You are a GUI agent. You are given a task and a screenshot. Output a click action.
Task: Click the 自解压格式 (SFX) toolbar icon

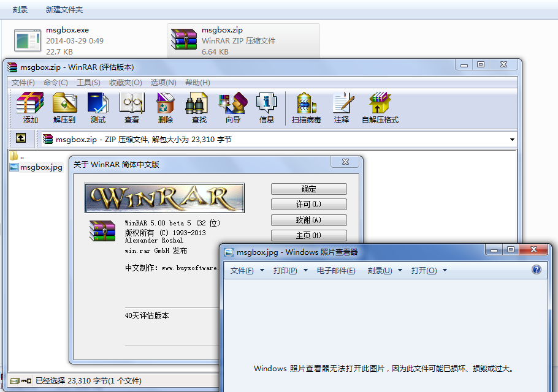(x=380, y=104)
